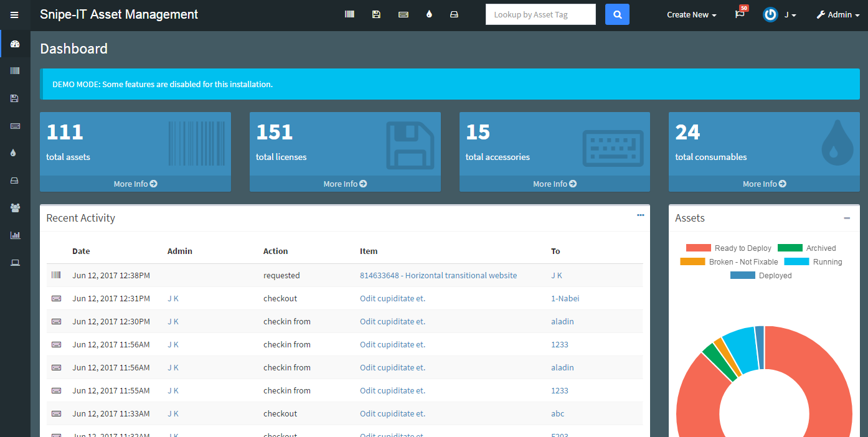This screenshot has height=437, width=868.
Task: Click More Info under total licenses
Action: (345, 184)
